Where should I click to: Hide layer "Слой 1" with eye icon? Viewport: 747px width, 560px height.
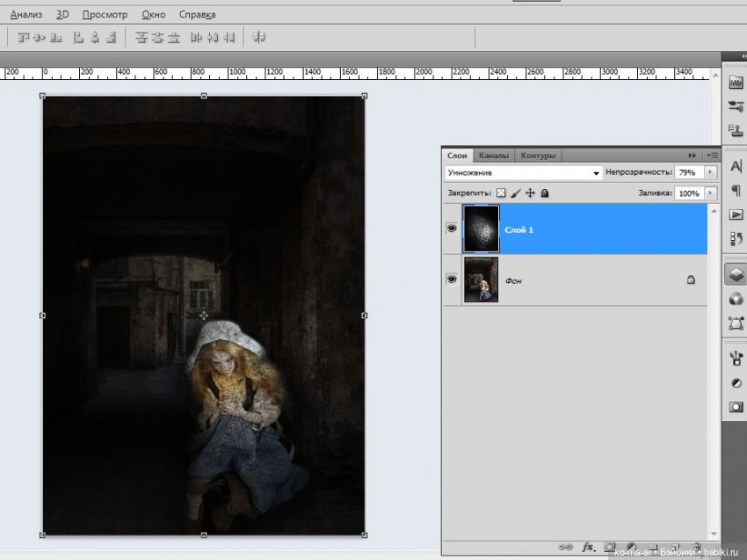tap(452, 229)
